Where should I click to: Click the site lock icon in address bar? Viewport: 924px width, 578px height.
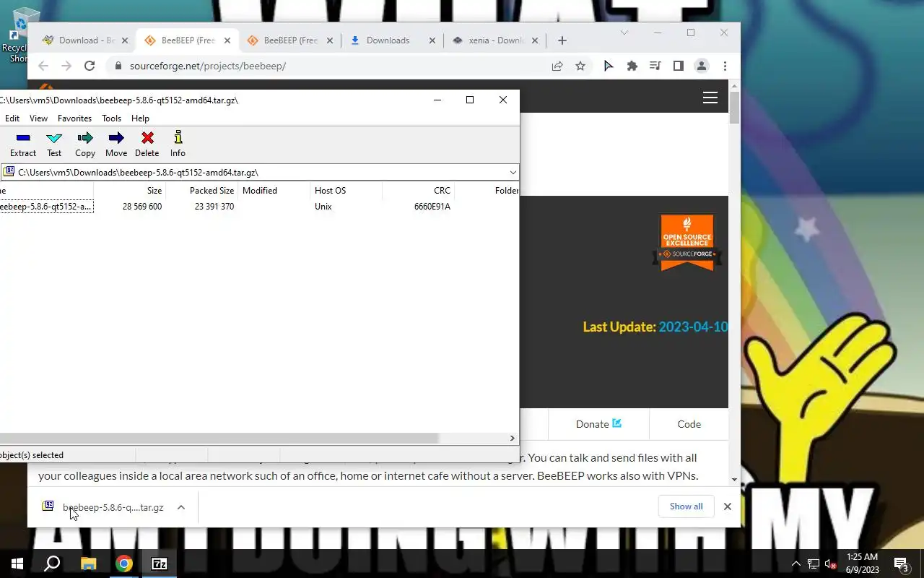[118, 66]
